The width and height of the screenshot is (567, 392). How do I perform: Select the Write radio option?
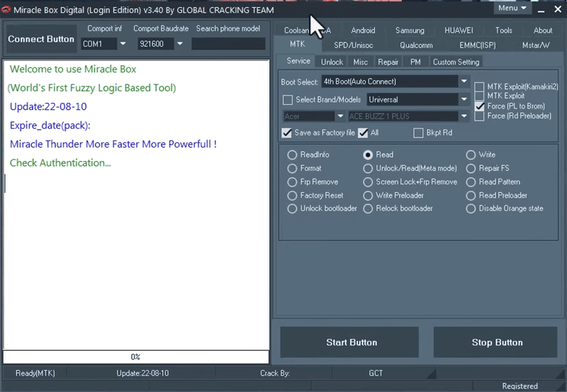471,155
